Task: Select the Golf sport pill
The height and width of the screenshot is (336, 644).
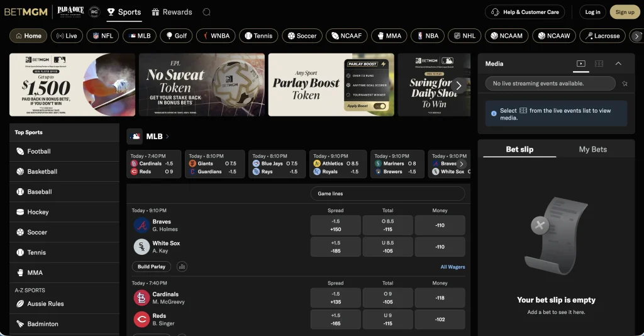Action: 176,36
